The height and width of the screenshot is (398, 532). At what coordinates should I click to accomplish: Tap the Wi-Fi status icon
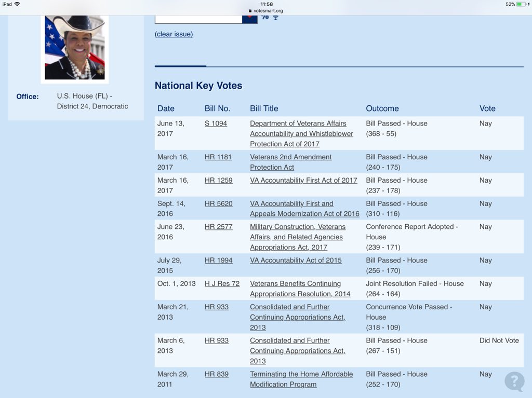pos(17,4)
